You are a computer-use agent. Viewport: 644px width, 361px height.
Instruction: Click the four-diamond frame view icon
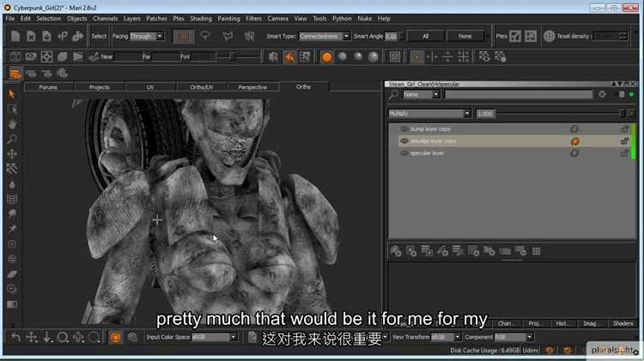(x=47, y=57)
